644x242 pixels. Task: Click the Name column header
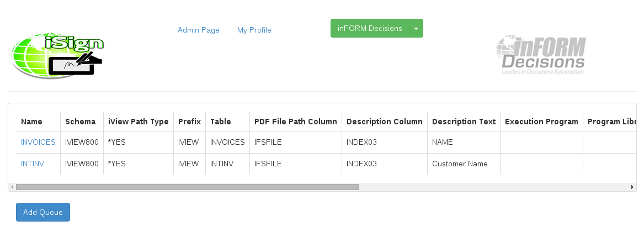[x=31, y=122]
